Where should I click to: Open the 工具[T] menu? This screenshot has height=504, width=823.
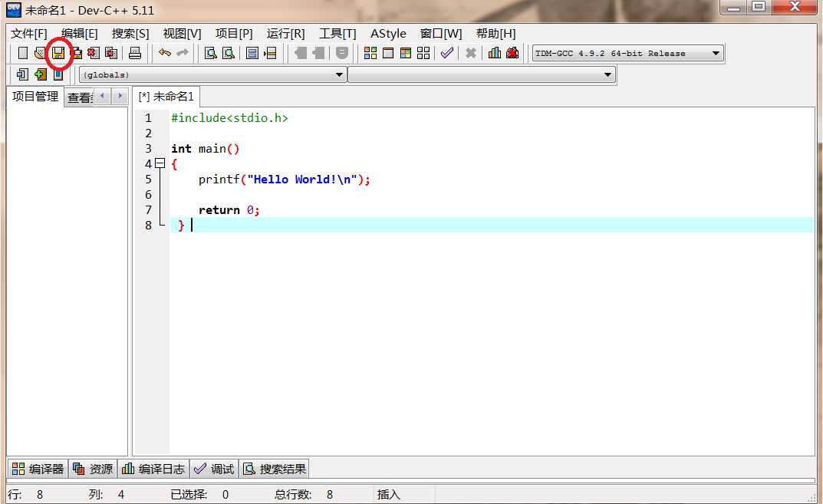click(337, 34)
